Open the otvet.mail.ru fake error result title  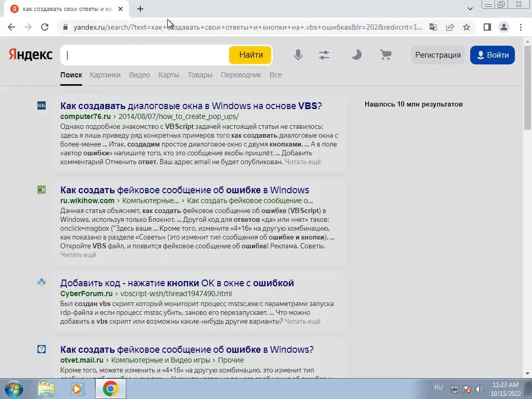187,350
